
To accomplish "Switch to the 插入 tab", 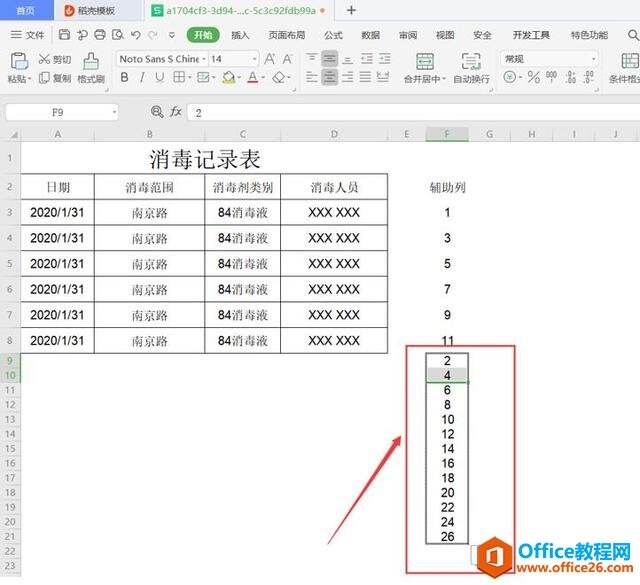I will point(240,35).
